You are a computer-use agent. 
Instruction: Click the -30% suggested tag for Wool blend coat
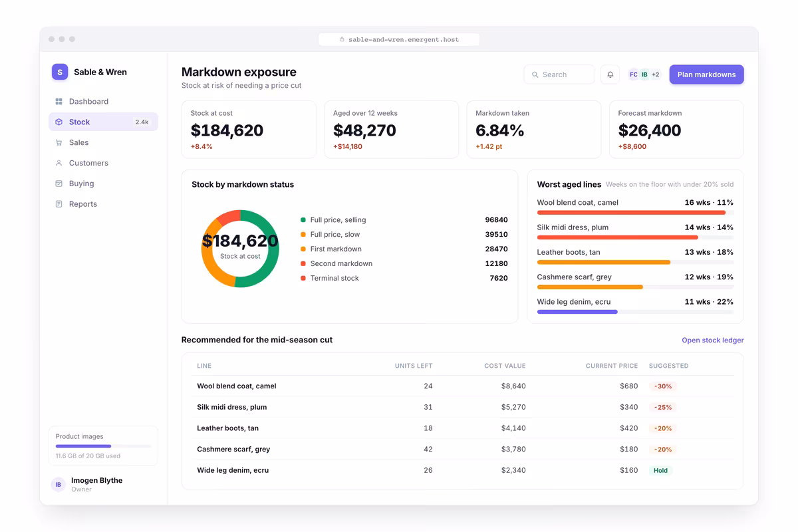pos(662,386)
